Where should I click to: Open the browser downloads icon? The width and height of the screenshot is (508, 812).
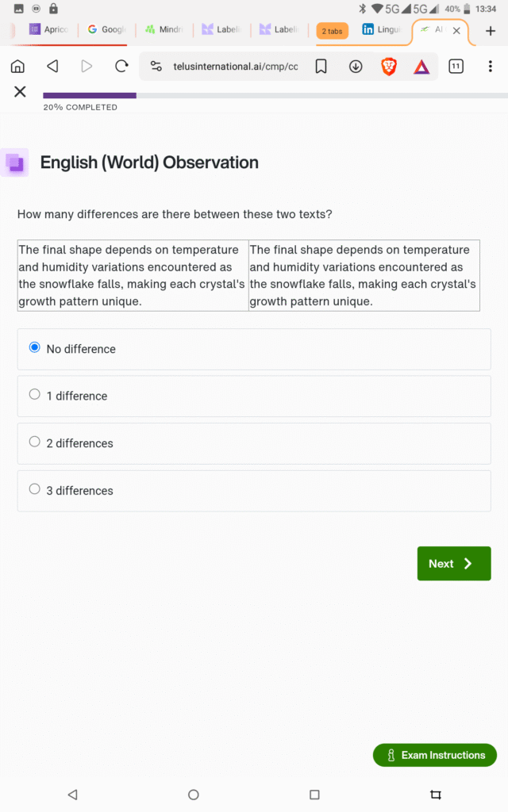pos(356,67)
